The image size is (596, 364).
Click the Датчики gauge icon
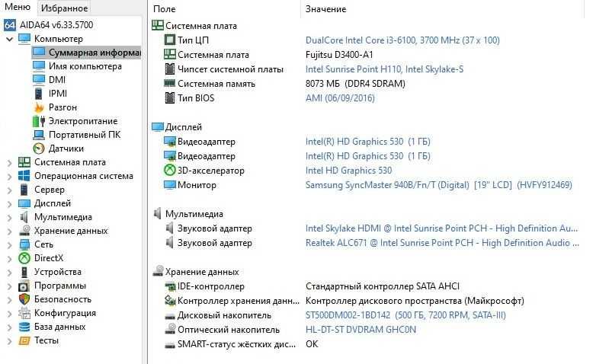(39, 148)
